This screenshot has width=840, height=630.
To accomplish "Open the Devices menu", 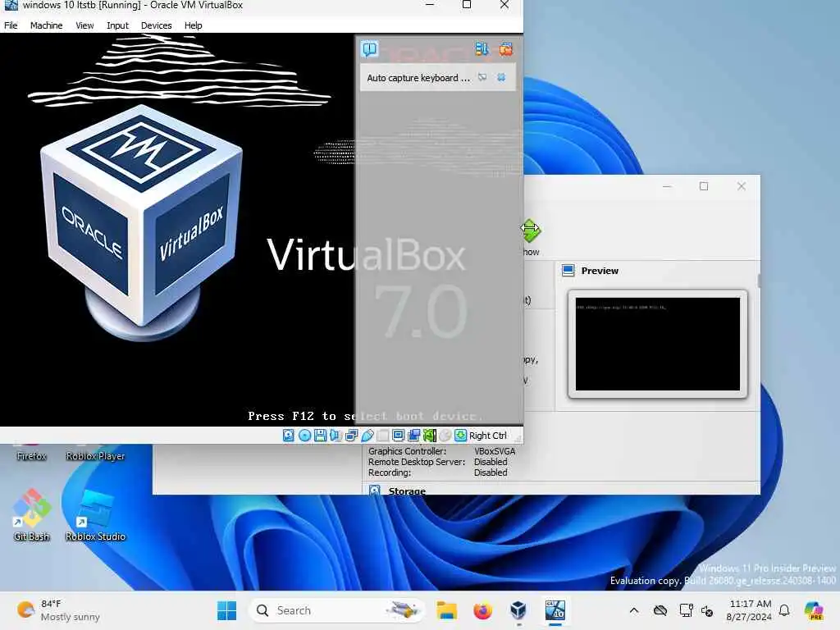I will click(x=156, y=25).
